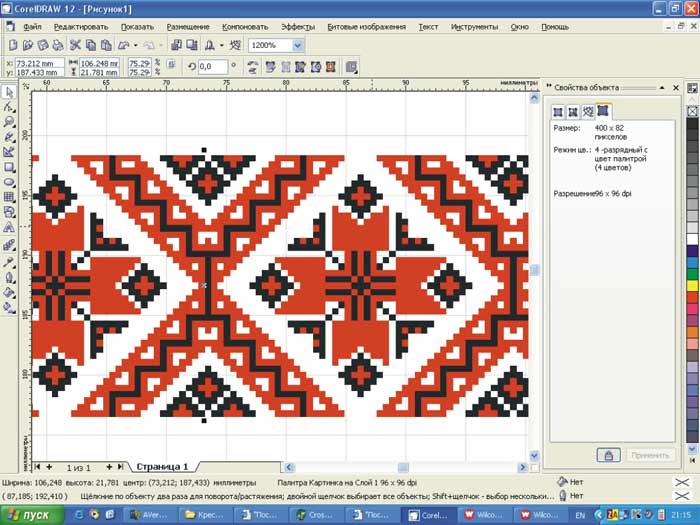Select the Pick tool in the toolbox
The height and width of the screenshot is (525, 700).
tap(9, 92)
